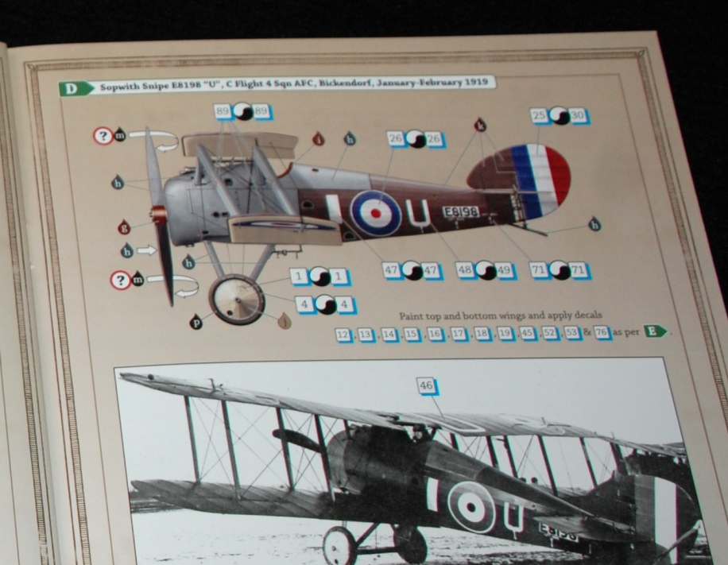Image resolution: width=728 pixels, height=565 pixels.
Task: Click decal number 46 label on photo
Action: point(427,387)
